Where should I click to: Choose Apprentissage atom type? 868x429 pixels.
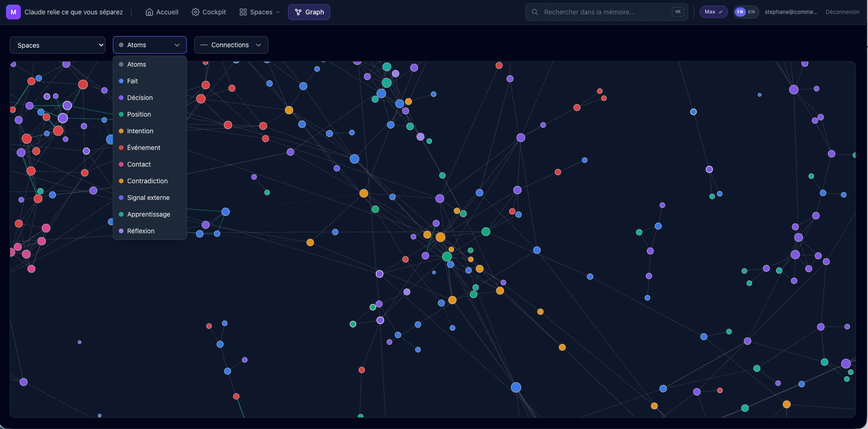[x=148, y=214]
